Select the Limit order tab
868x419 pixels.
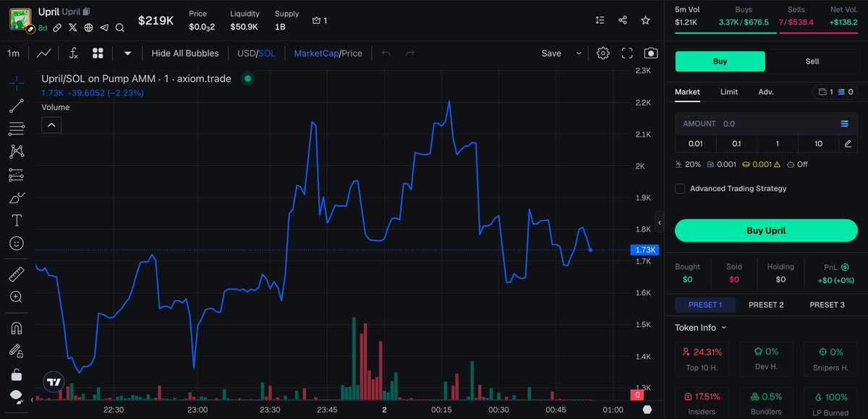click(729, 92)
